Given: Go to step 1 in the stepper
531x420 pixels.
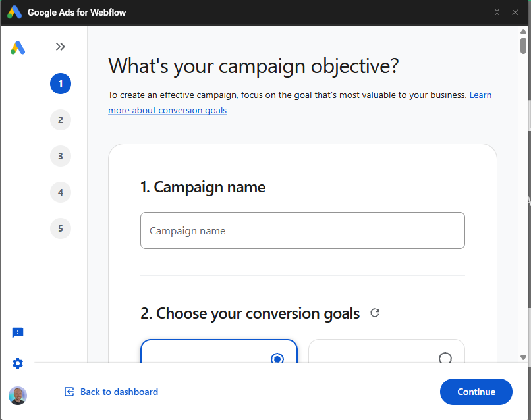Looking at the screenshot, I should (x=61, y=84).
